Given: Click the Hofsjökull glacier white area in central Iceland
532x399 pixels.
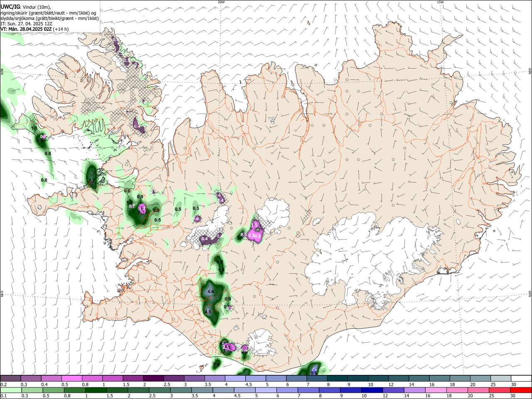Looking at the screenshot, I should pos(274,212).
